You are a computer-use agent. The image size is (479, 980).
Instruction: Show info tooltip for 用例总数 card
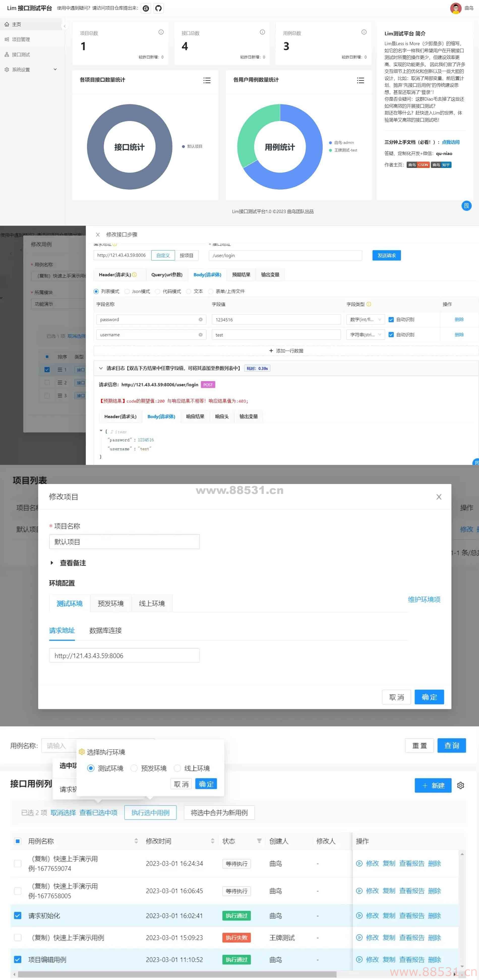364,32
